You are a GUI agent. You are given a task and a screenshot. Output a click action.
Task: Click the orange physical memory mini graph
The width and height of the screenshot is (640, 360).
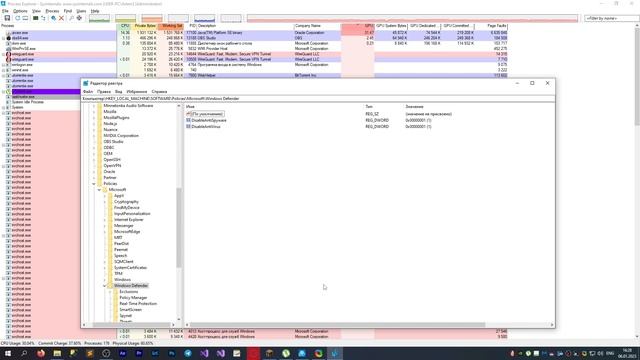point(152,18)
